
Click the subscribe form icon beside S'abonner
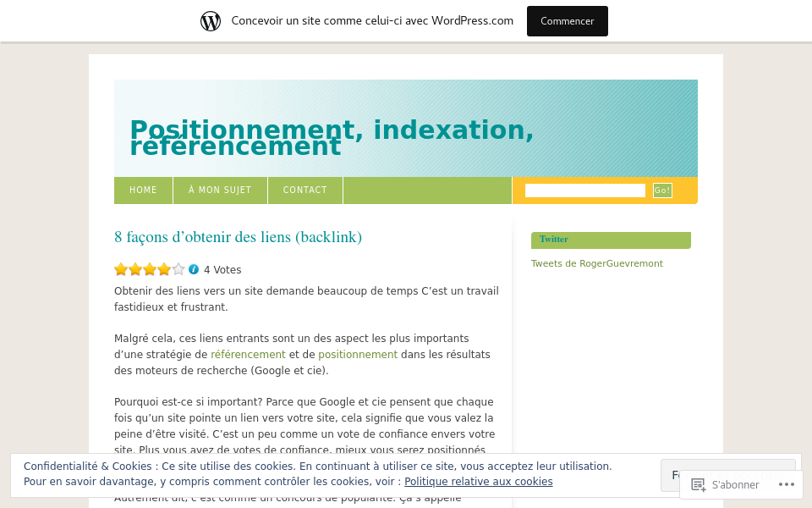point(698,484)
